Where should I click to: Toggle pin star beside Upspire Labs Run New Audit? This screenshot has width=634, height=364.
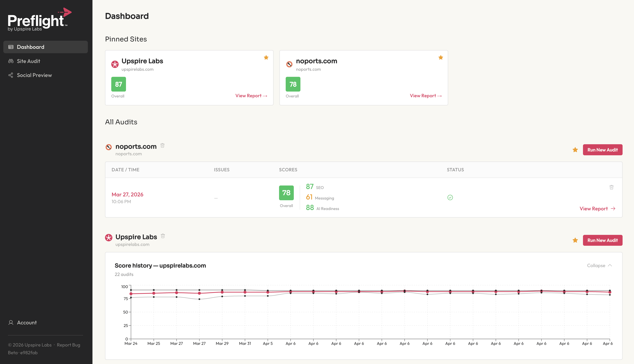pyautogui.click(x=575, y=240)
